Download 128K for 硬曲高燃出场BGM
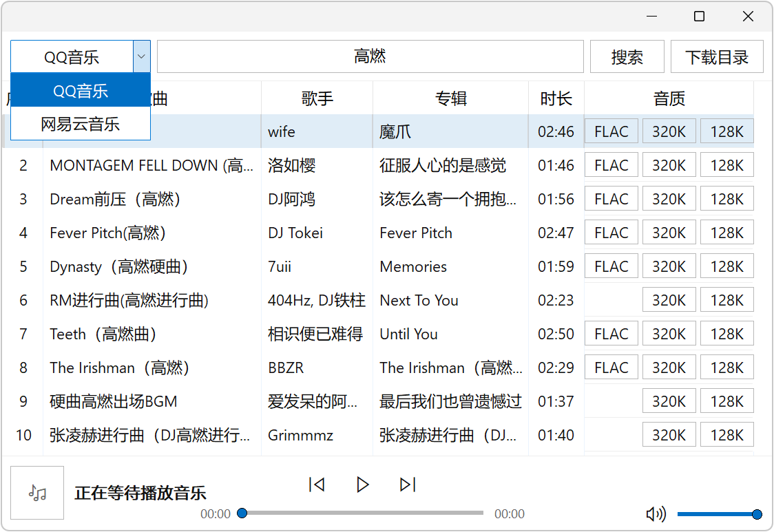 (726, 402)
